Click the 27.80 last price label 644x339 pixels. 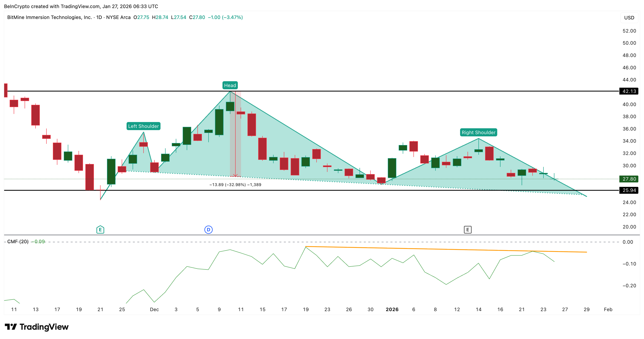pyautogui.click(x=630, y=179)
